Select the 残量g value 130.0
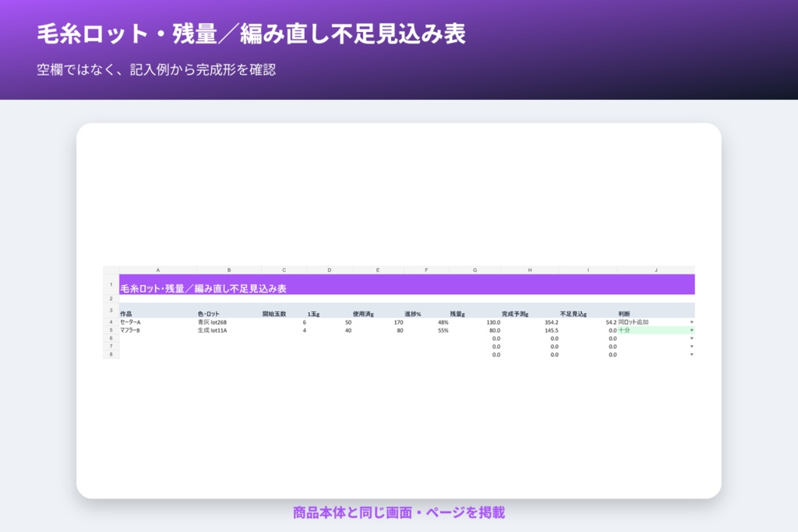Screen dimensions: 798x532 475,322
